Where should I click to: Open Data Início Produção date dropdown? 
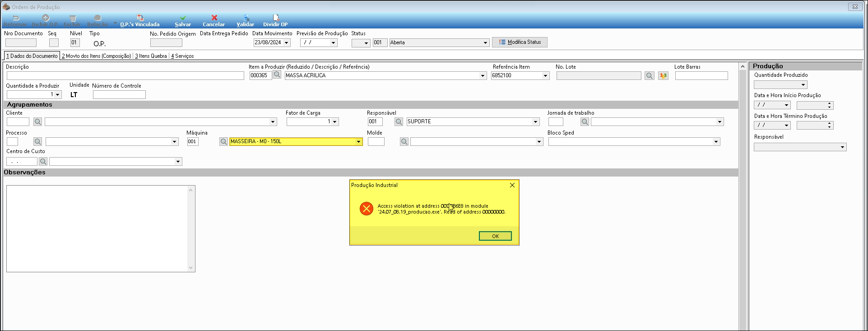(786, 105)
